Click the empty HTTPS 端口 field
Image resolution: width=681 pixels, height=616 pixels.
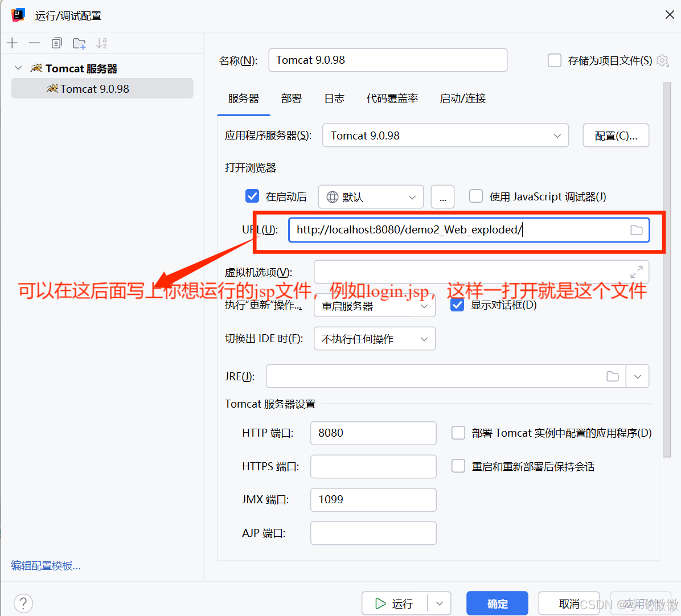(373, 466)
